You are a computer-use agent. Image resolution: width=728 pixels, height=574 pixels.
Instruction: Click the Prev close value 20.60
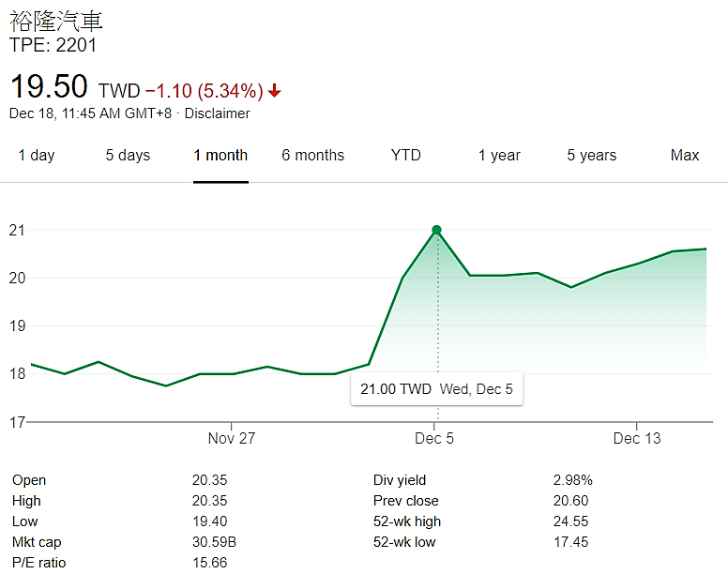[x=570, y=501]
